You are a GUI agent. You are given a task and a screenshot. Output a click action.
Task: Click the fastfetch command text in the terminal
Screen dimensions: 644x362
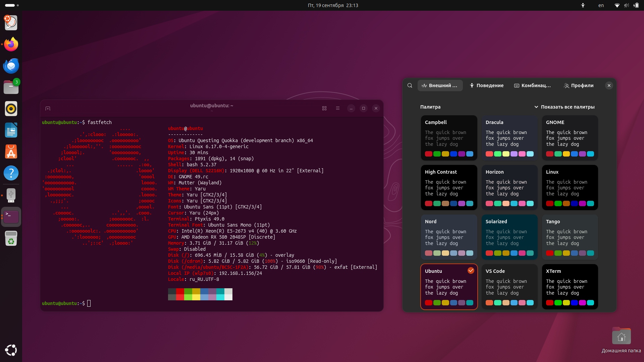[x=100, y=122]
